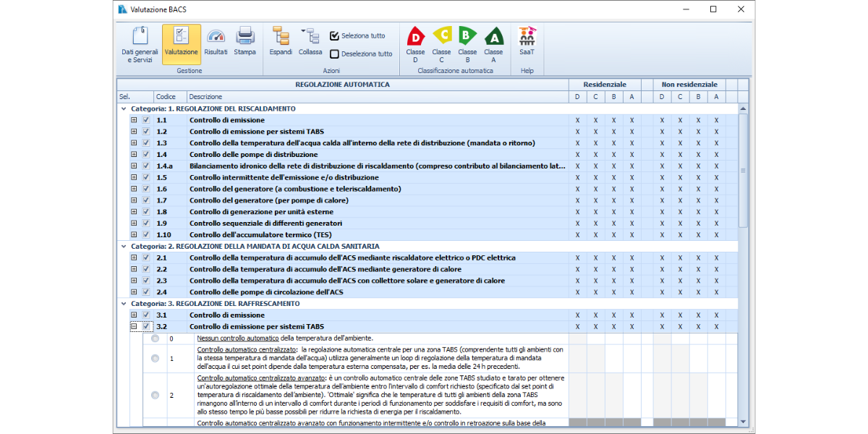868x434 pixels.
Task: Expand row 2.2 using its plus box
Action: (x=134, y=269)
